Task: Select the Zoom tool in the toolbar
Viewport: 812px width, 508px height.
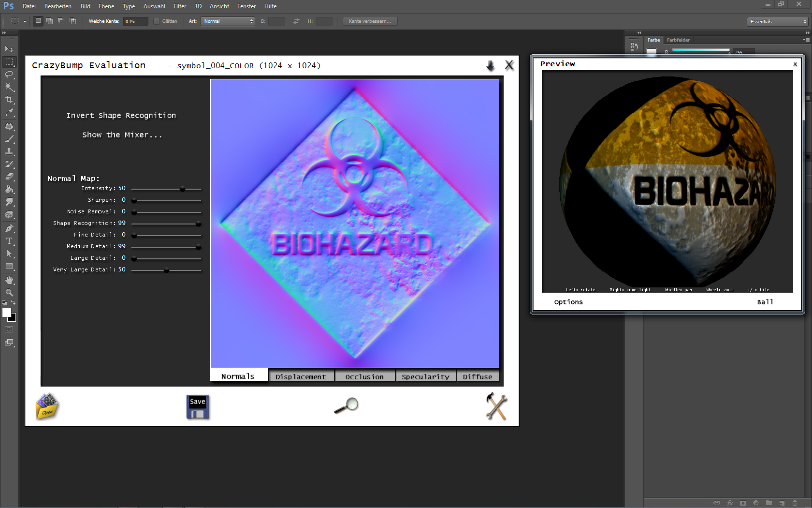Action: (9, 293)
